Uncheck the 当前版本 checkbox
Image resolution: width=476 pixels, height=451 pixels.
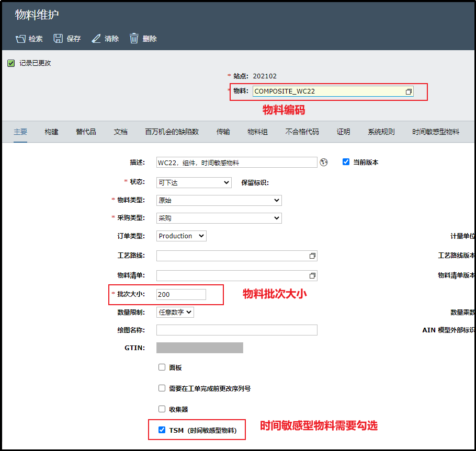346,162
